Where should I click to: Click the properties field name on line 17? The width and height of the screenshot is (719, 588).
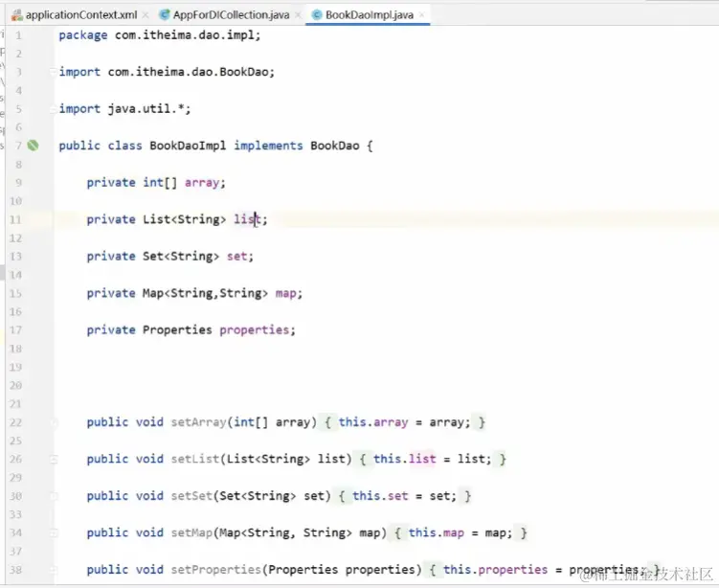coord(254,329)
